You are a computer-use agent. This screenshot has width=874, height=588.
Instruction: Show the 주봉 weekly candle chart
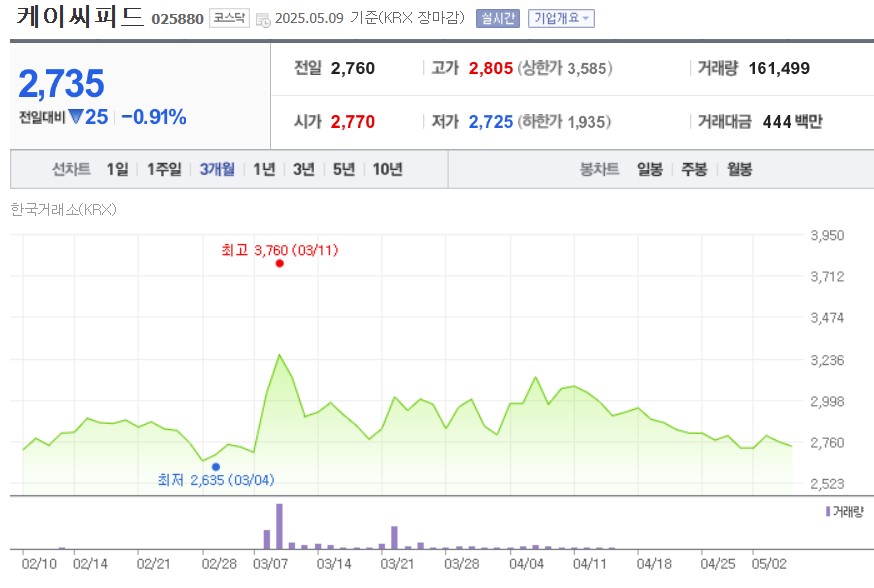694,169
